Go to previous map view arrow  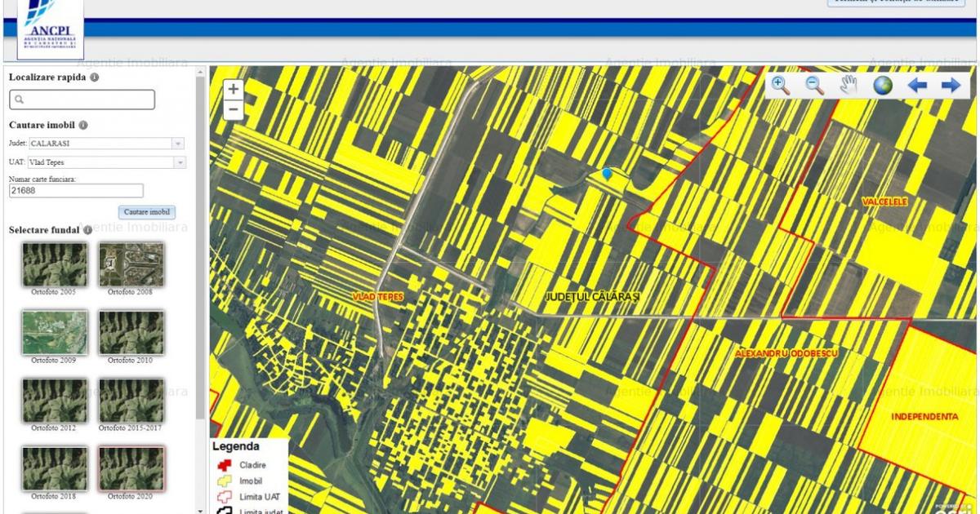tap(917, 86)
